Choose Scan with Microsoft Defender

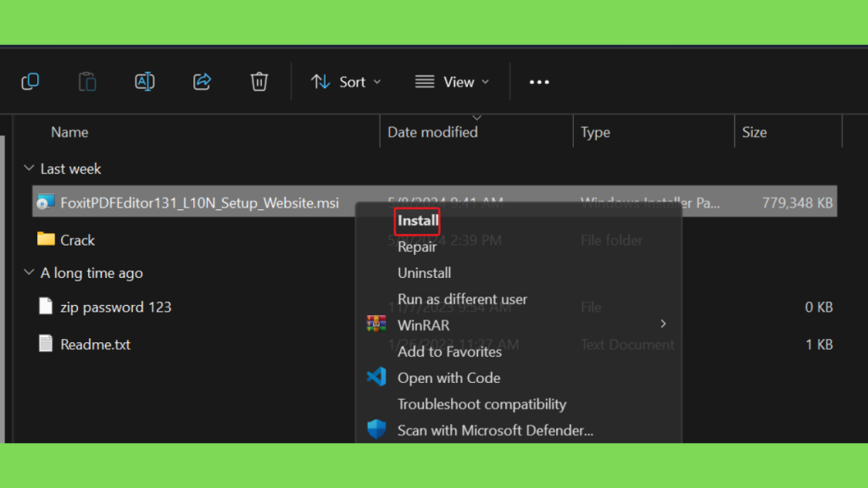(495, 430)
